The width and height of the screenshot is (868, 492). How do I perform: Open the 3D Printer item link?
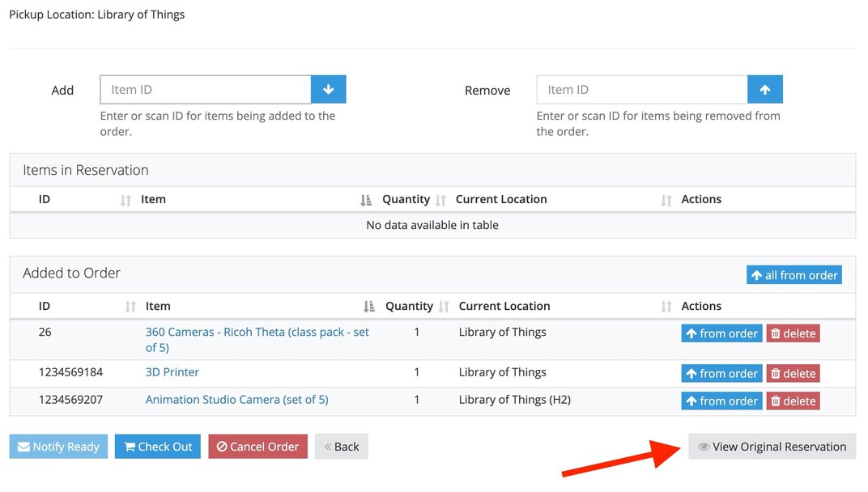point(172,372)
